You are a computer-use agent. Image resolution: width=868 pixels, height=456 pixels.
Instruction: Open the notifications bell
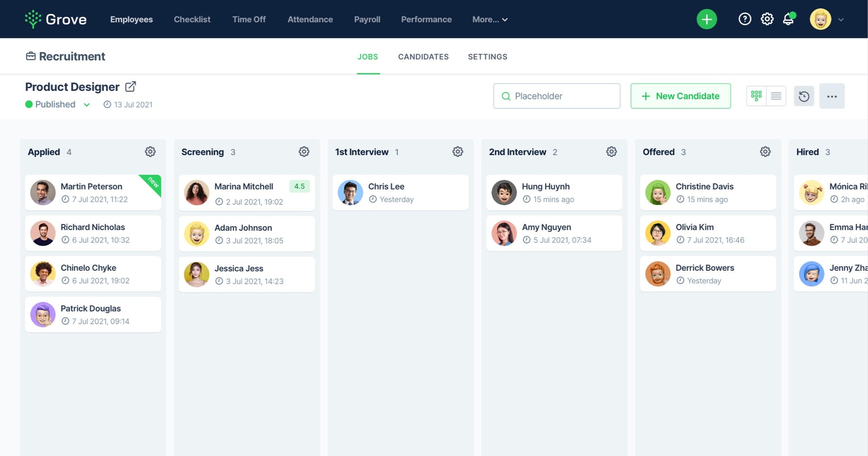click(x=789, y=19)
